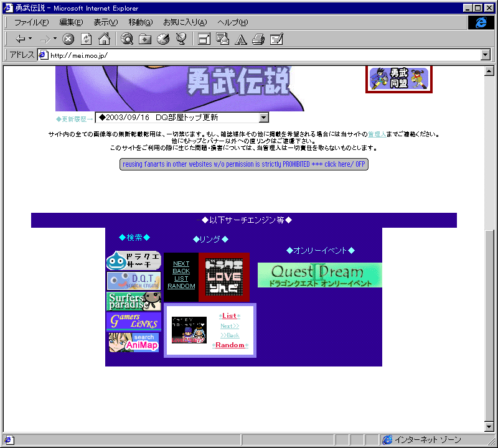Open the 移動(G) menu
This screenshot has width=498, height=448.
141,22
